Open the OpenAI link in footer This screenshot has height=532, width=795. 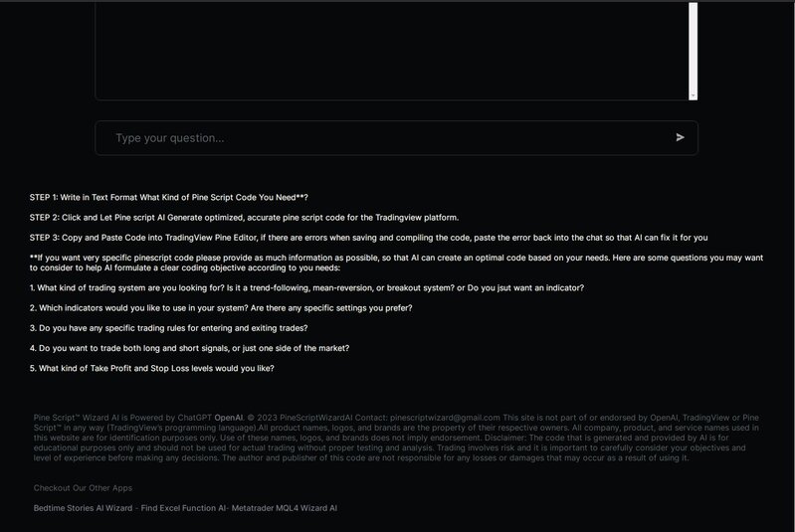pos(229,418)
